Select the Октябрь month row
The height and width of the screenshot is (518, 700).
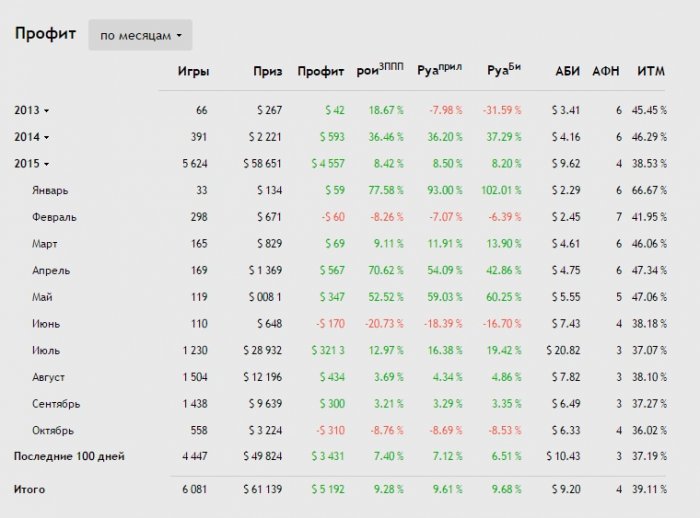(54, 430)
